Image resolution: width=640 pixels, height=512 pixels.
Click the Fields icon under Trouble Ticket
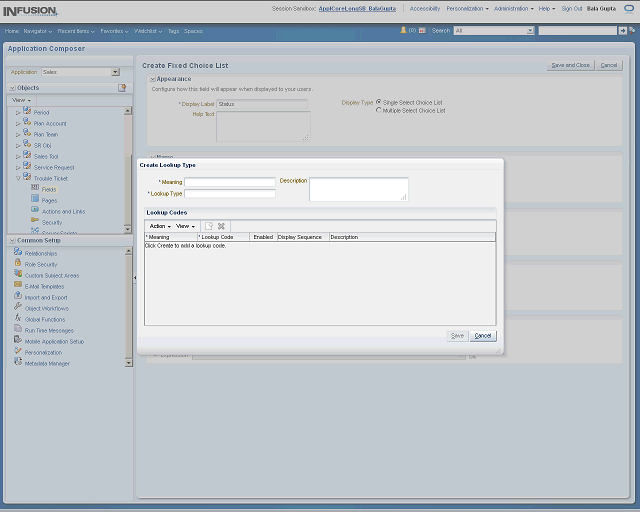click(x=35, y=188)
